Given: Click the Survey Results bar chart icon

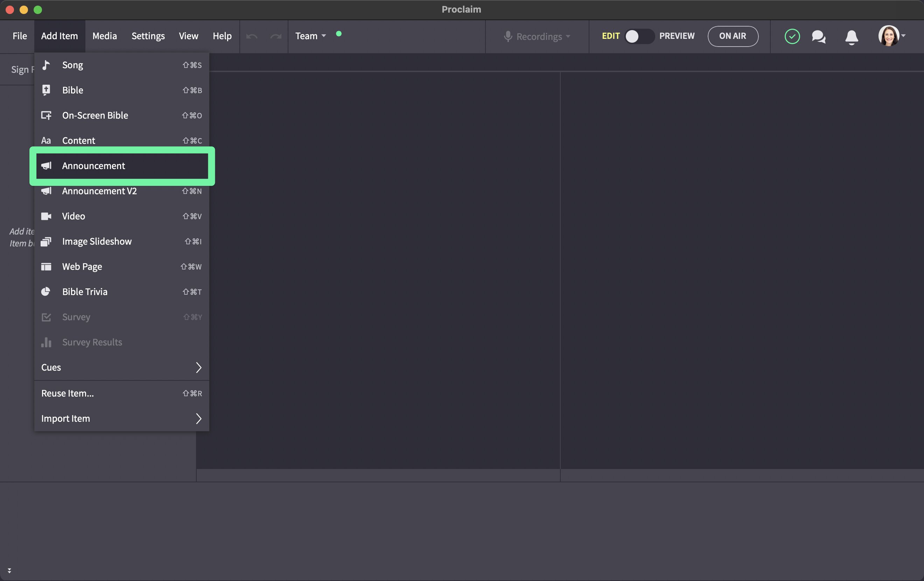Looking at the screenshot, I should [46, 342].
